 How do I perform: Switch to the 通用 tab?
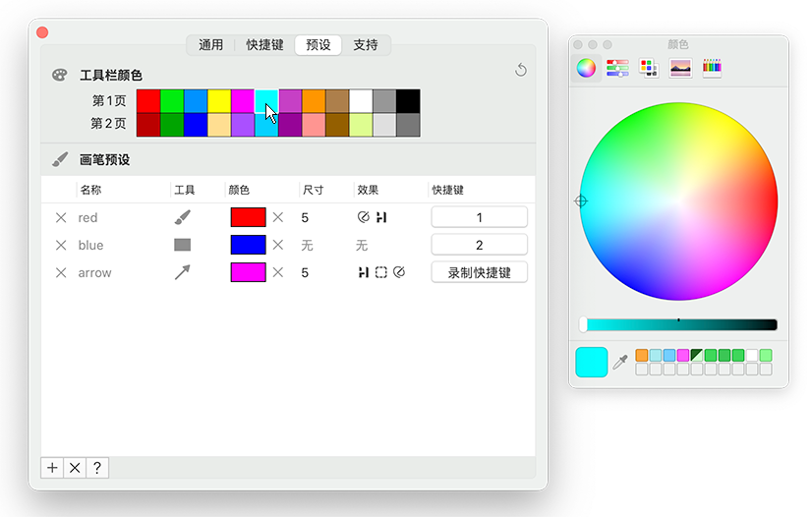coord(210,45)
